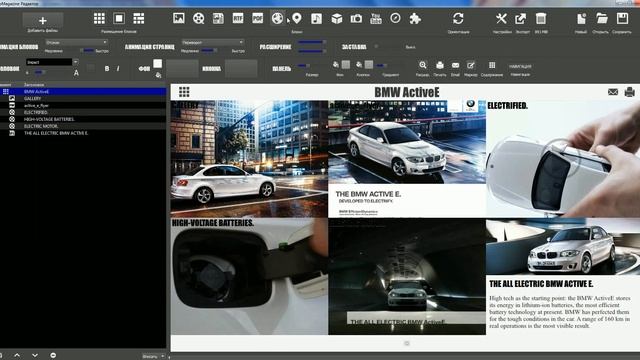This screenshot has height=360, width=640.
Task: Adjust the heading font size slider
Action: pos(39,72)
